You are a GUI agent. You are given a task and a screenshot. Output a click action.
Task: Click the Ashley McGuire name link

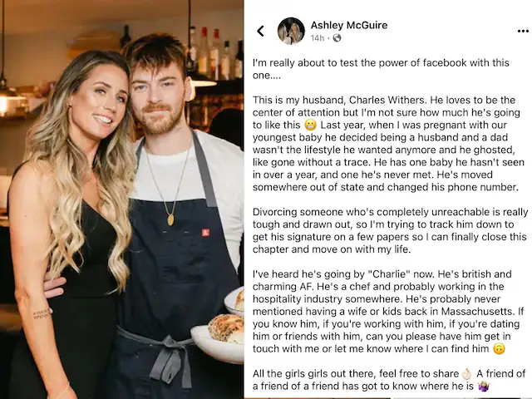[349, 25]
